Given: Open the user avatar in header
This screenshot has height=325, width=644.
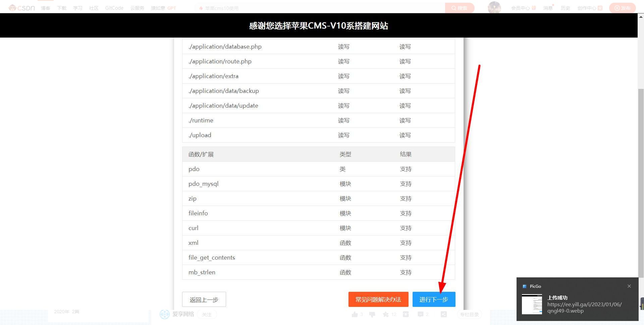Looking at the screenshot, I should pos(494,8).
